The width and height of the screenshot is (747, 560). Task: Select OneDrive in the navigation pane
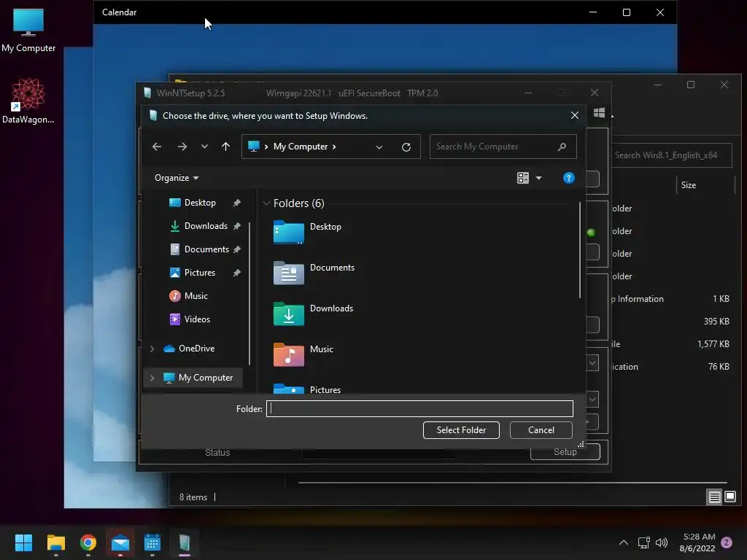[x=196, y=349]
